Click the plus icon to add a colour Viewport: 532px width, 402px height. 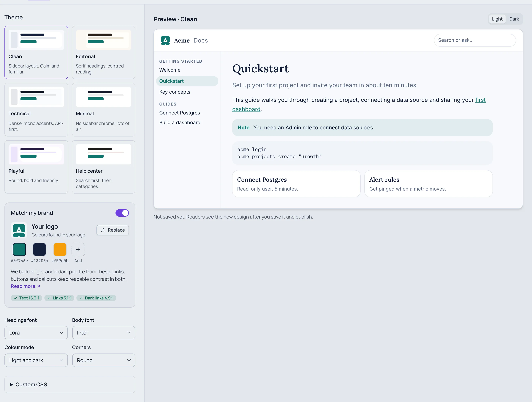click(78, 249)
